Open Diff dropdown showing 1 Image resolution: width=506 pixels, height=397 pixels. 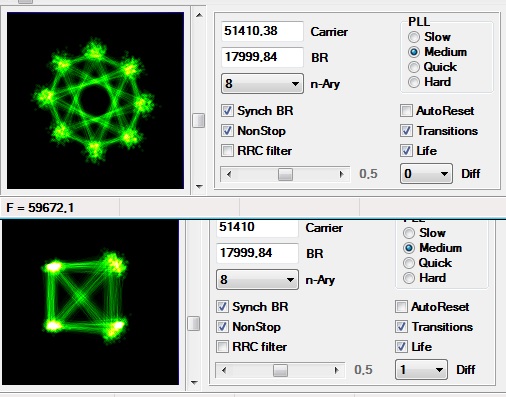421,370
